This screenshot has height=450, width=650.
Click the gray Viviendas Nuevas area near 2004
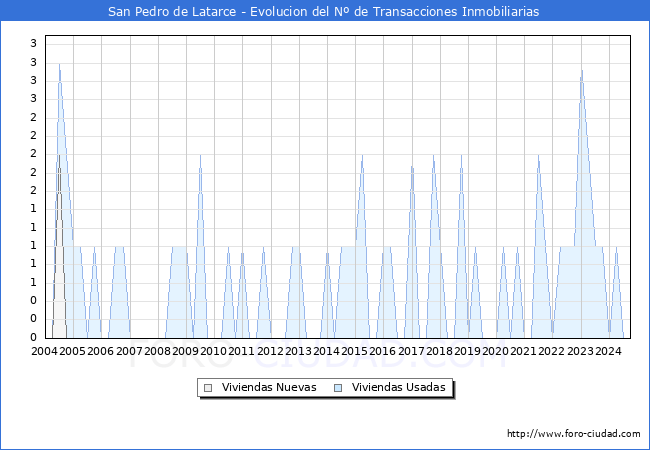click(x=59, y=250)
